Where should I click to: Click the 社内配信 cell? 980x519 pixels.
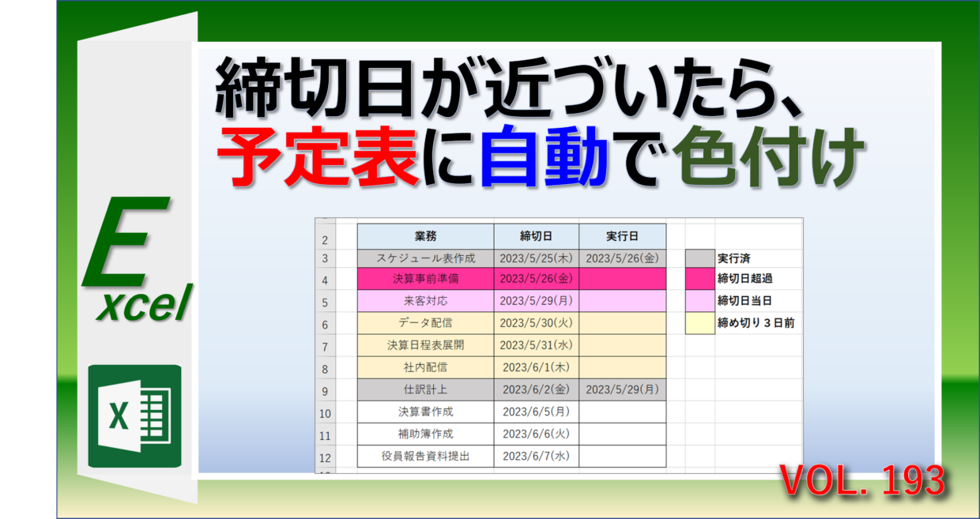[425, 367]
